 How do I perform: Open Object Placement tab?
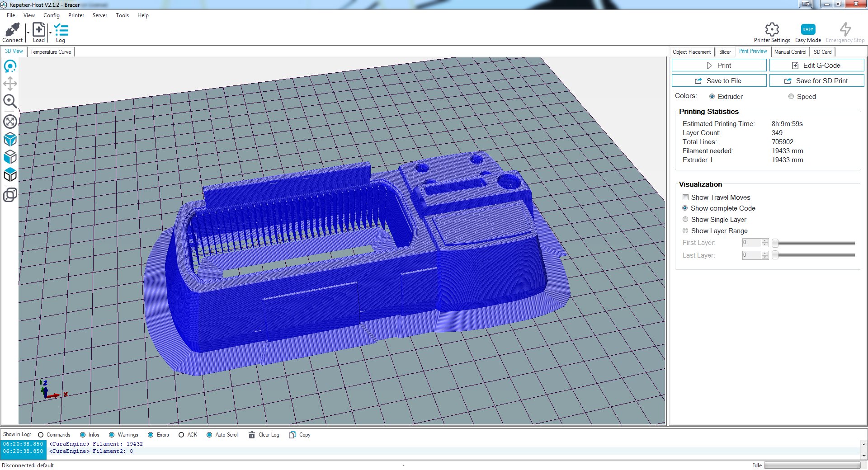tap(692, 52)
